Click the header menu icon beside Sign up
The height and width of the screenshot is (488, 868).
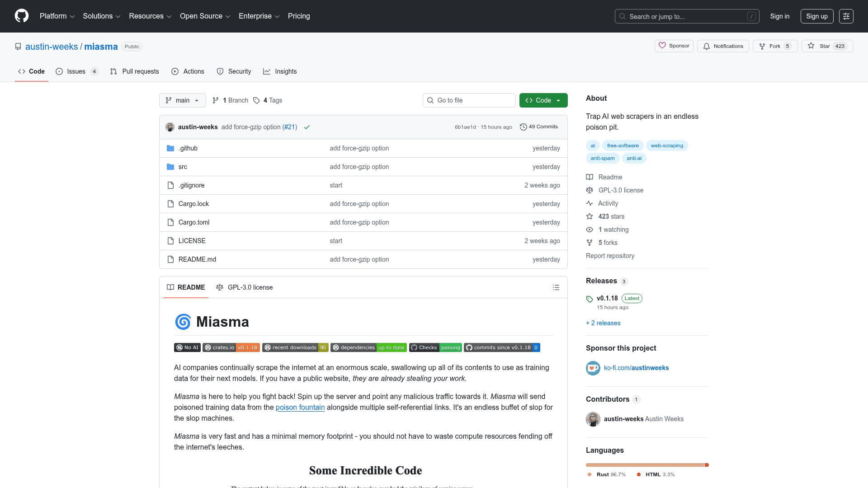click(x=846, y=16)
